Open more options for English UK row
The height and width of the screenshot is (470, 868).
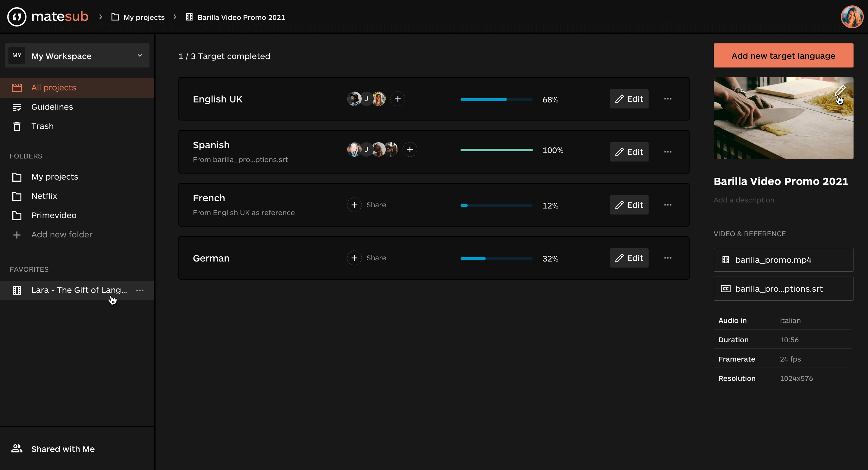[x=668, y=99]
